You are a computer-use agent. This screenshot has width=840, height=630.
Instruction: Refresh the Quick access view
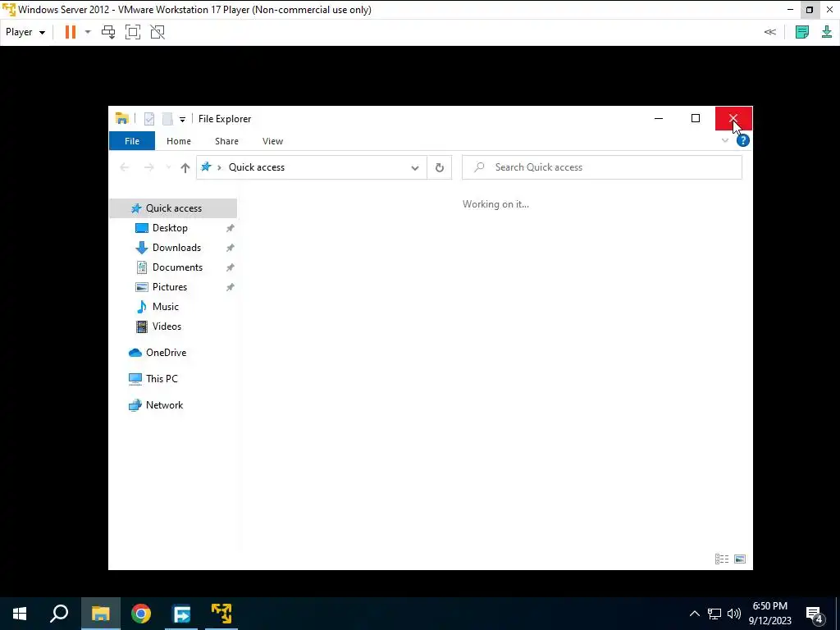tap(440, 167)
